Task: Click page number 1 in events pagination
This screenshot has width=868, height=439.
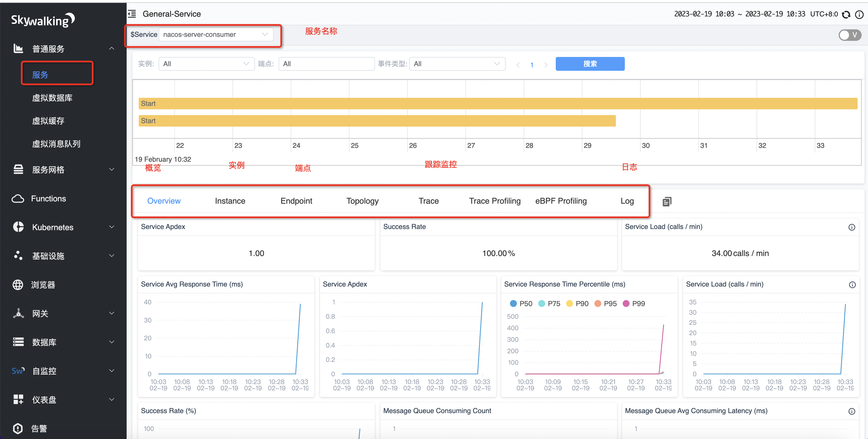Action: tap(532, 65)
